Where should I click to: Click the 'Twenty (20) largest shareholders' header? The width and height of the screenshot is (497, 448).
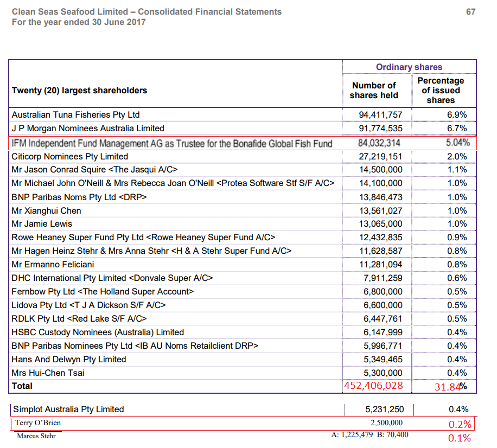(x=80, y=91)
